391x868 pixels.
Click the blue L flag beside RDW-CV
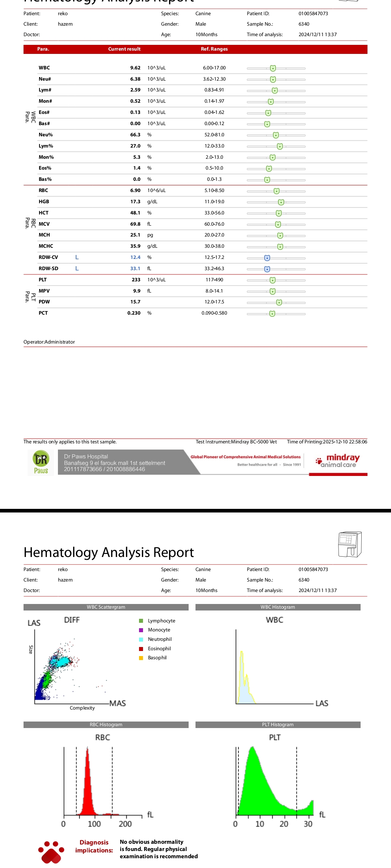pos(77,257)
